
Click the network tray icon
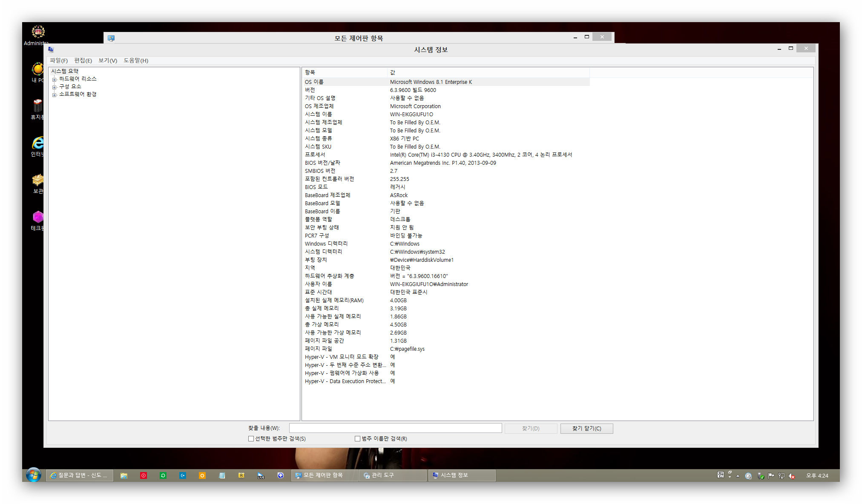(x=782, y=475)
